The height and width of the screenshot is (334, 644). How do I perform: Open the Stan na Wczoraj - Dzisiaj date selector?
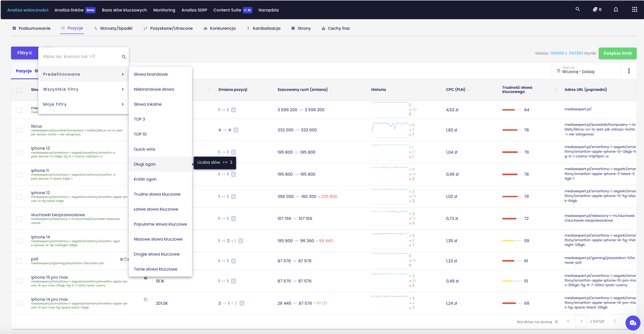coord(586,71)
